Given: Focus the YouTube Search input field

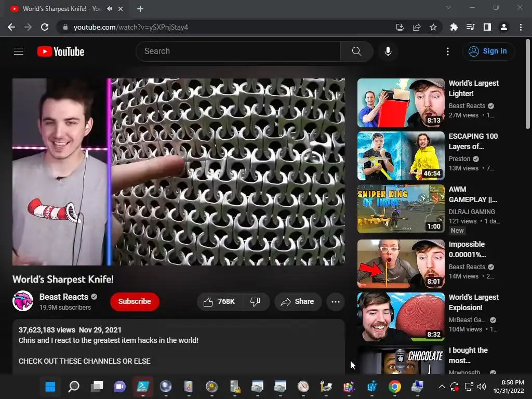Looking at the screenshot, I should click(x=238, y=51).
